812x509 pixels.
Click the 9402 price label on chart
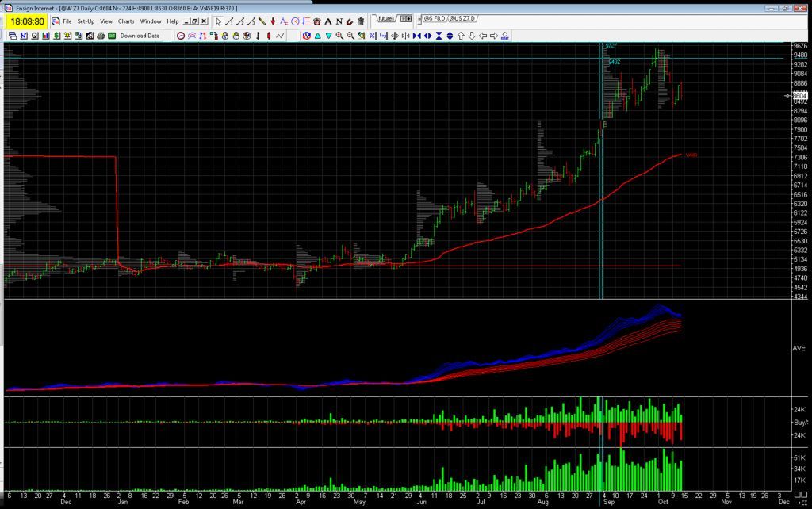click(615, 62)
